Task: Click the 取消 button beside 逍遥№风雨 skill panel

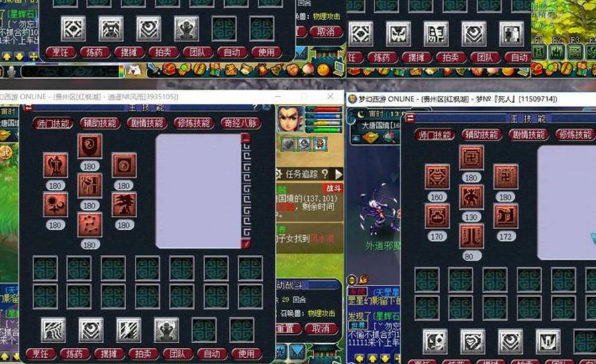Action: click(321, 328)
